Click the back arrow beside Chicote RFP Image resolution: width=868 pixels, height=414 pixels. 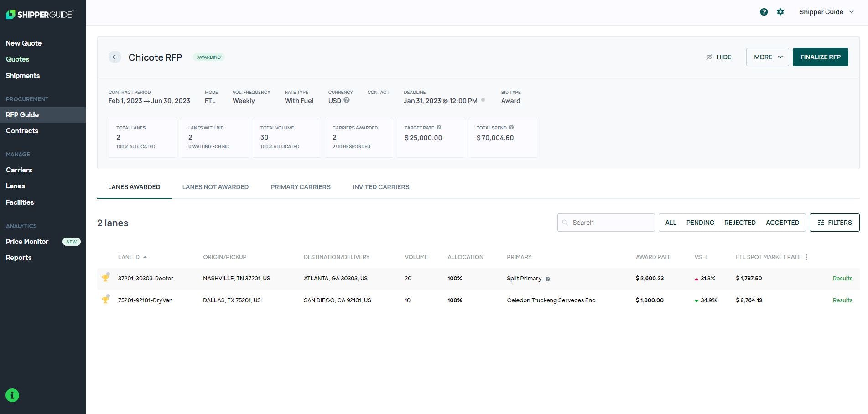click(115, 57)
